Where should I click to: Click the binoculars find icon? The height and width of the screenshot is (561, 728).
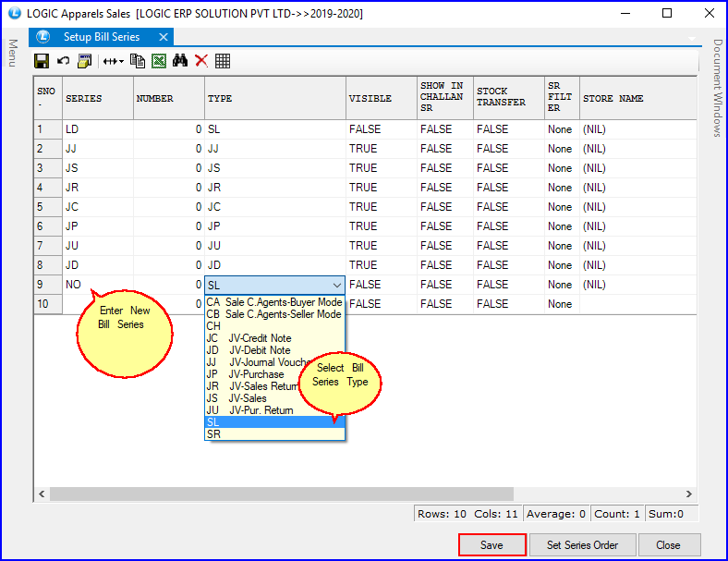point(180,60)
